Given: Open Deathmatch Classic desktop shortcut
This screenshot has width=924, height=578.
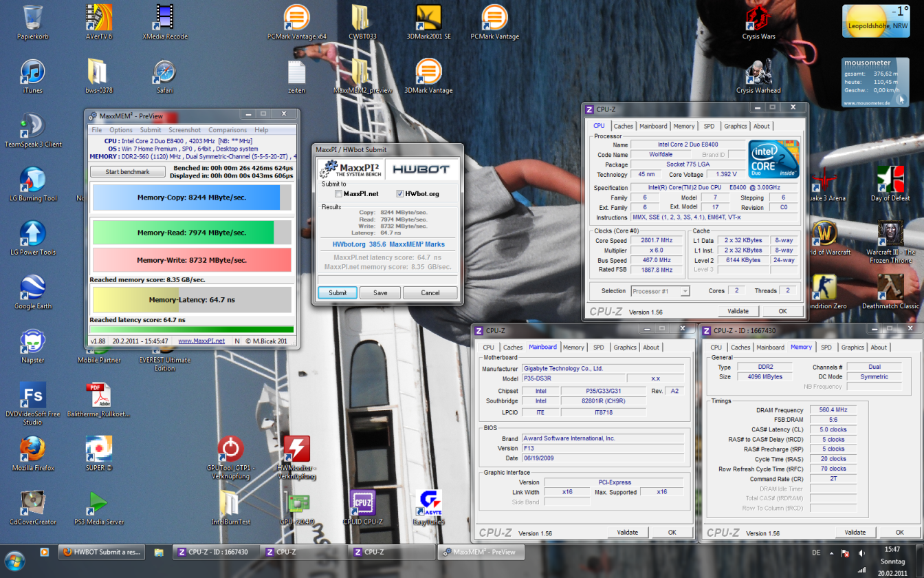Looking at the screenshot, I should (890, 292).
